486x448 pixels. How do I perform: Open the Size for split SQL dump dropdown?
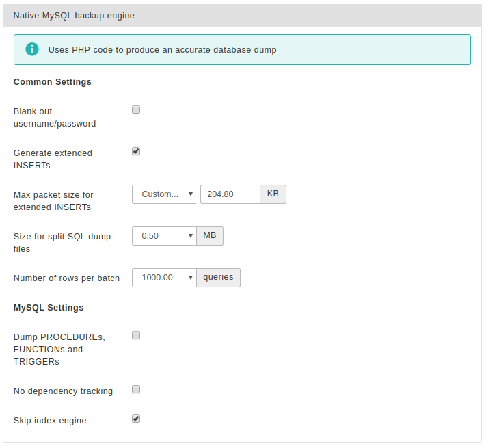tap(164, 236)
